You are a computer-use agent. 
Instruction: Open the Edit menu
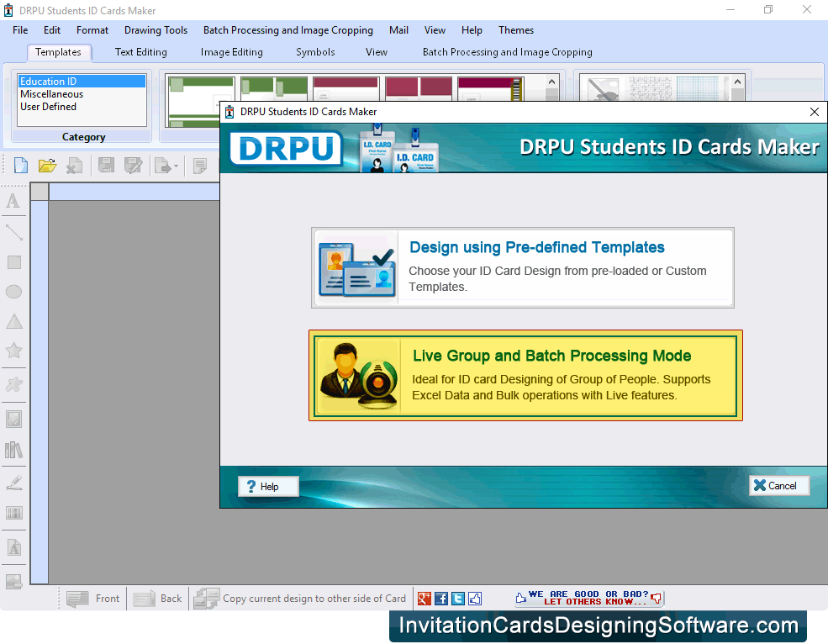click(52, 30)
